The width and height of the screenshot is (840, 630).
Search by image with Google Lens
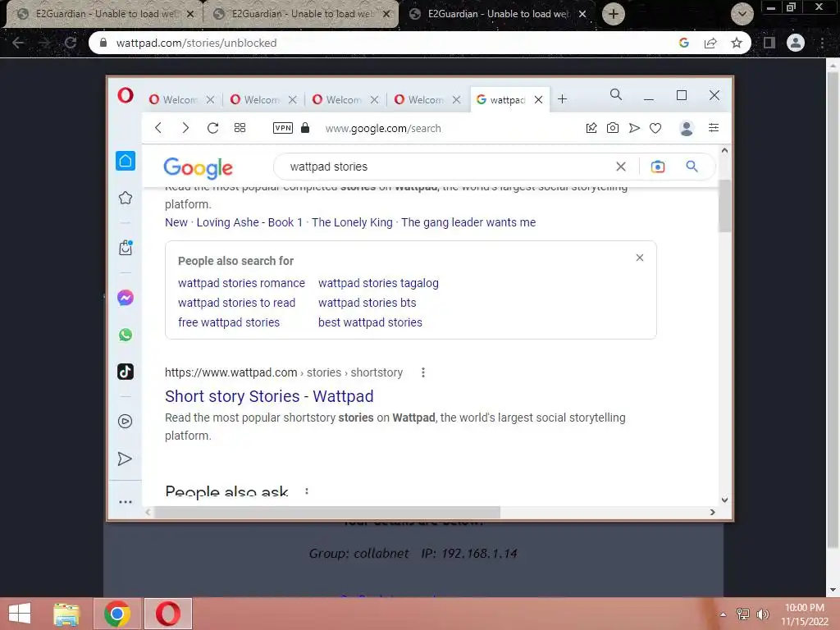[x=658, y=167]
